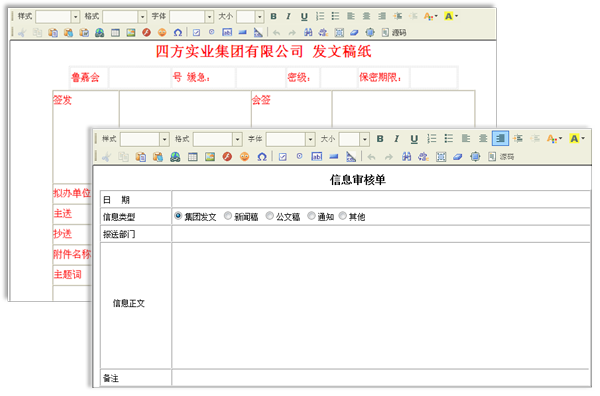Redo action in 信息审核单 editor
600x396 pixels.
point(389,157)
